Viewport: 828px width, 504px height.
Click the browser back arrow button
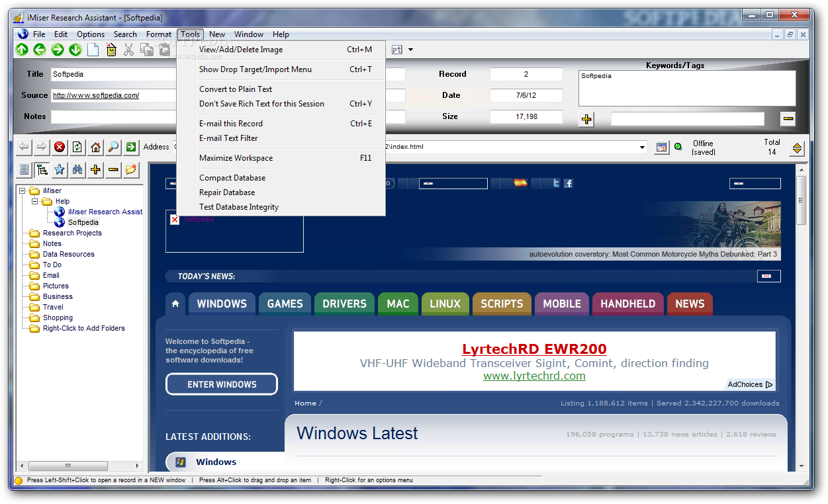(x=24, y=147)
